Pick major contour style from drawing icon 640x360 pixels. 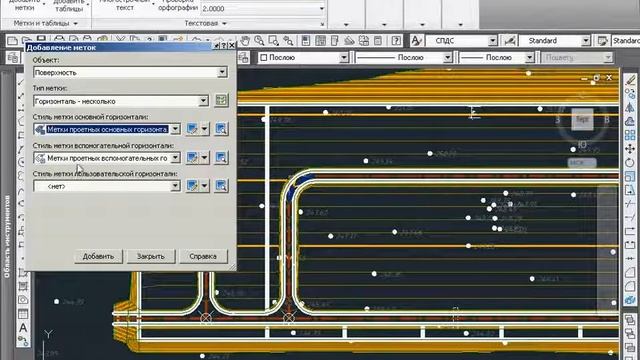point(221,129)
